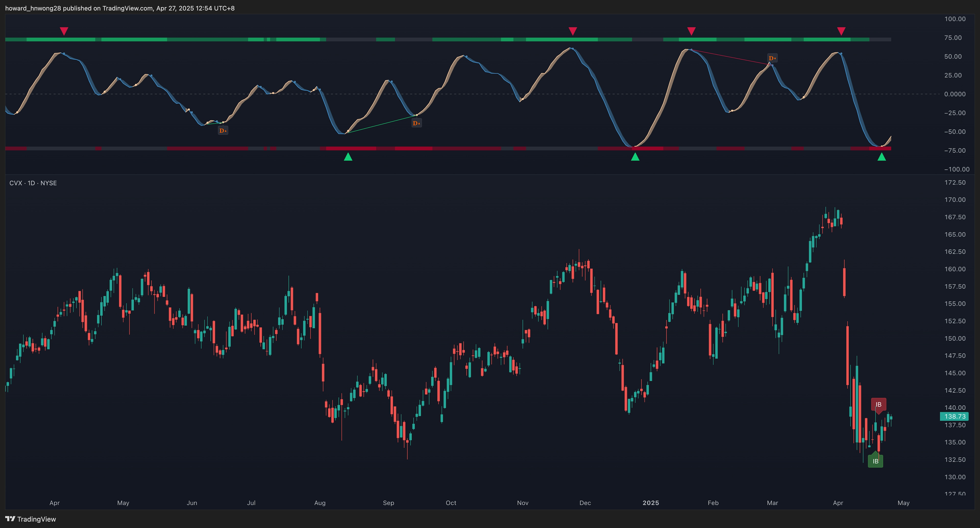Click the rightmost green buy triangle
The height and width of the screenshot is (528, 980).
click(x=881, y=157)
